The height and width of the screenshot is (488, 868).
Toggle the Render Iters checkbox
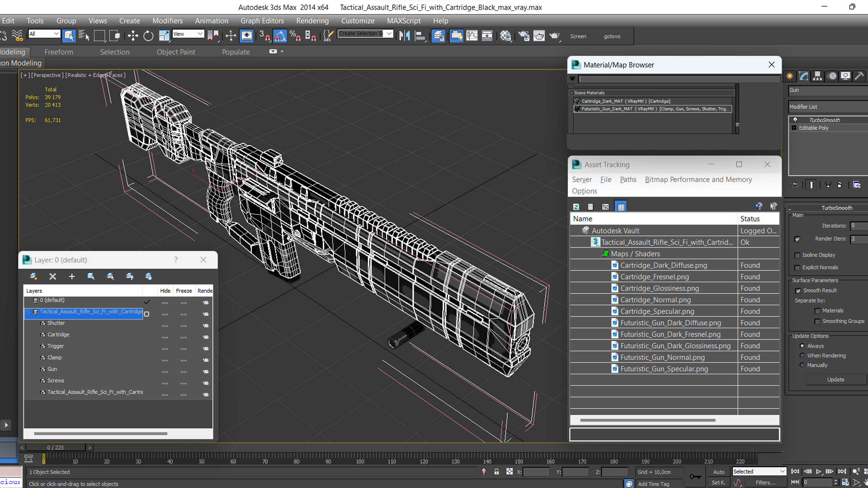[797, 239]
